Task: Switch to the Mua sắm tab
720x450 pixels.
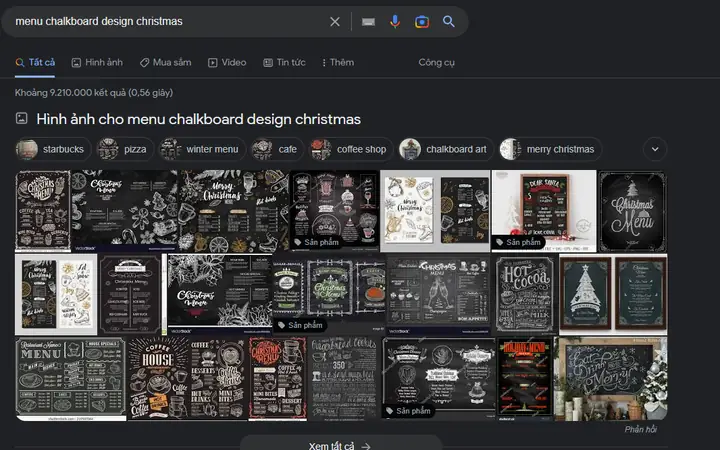Action: coord(165,62)
